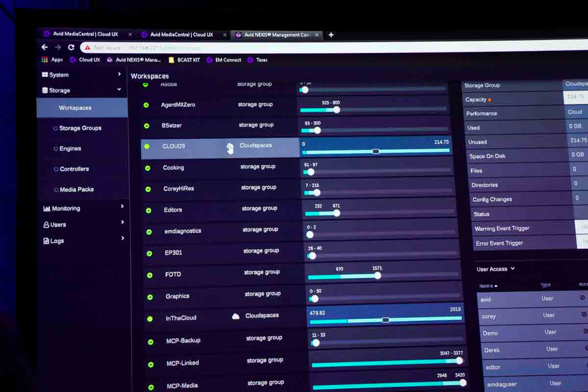Sort users by the Name column header

[488, 286]
